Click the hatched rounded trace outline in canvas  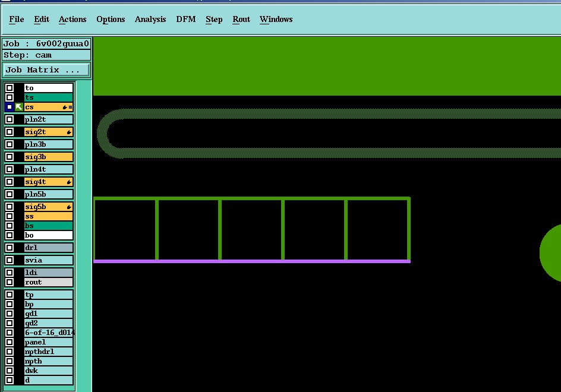click(329, 113)
